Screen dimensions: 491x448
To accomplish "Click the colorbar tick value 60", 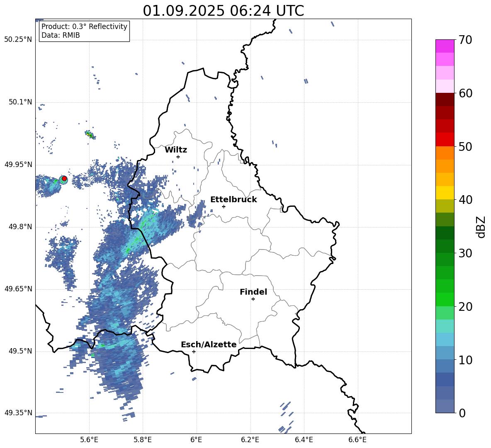I will click(x=465, y=93).
